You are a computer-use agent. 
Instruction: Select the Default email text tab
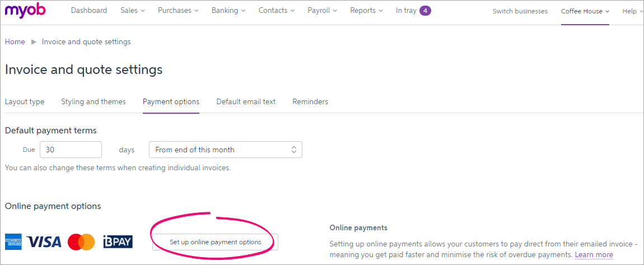point(246,102)
